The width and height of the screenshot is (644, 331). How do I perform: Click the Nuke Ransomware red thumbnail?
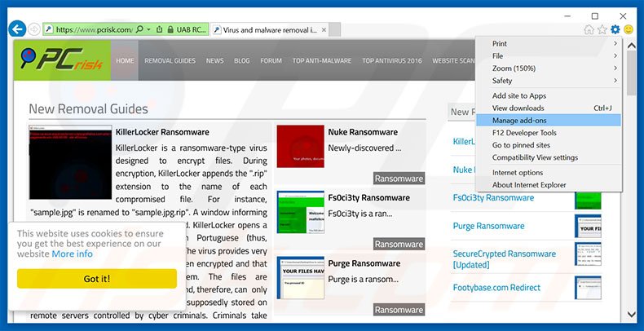[x=301, y=147]
